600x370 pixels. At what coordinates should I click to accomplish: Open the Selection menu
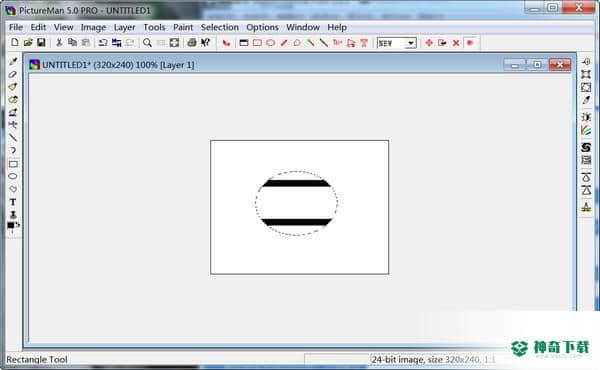click(x=220, y=28)
